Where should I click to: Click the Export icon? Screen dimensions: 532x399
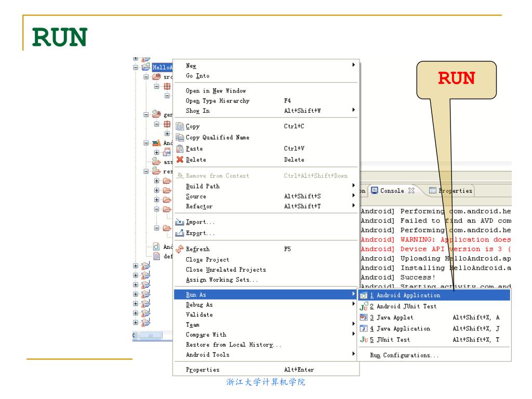coord(179,233)
